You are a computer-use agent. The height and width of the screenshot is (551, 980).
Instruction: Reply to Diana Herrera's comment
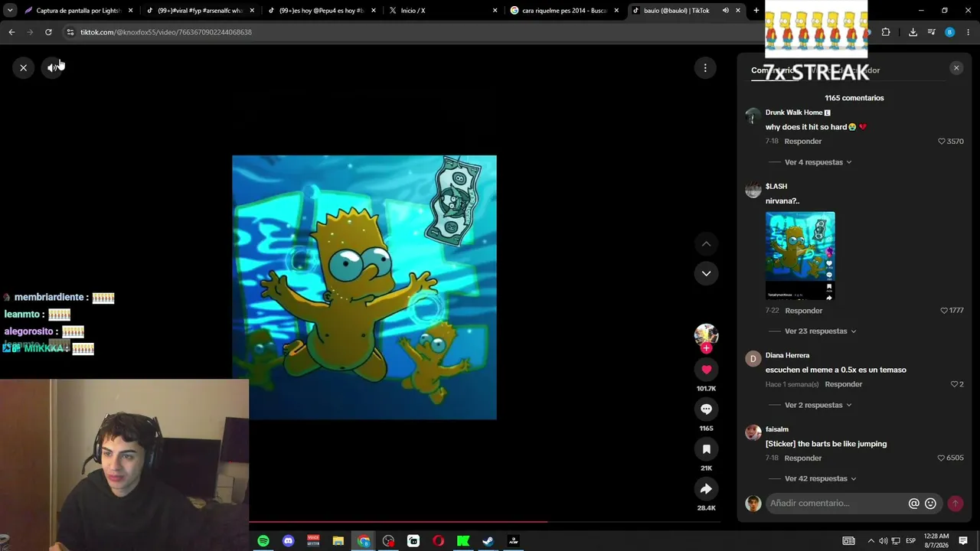click(844, 384)
